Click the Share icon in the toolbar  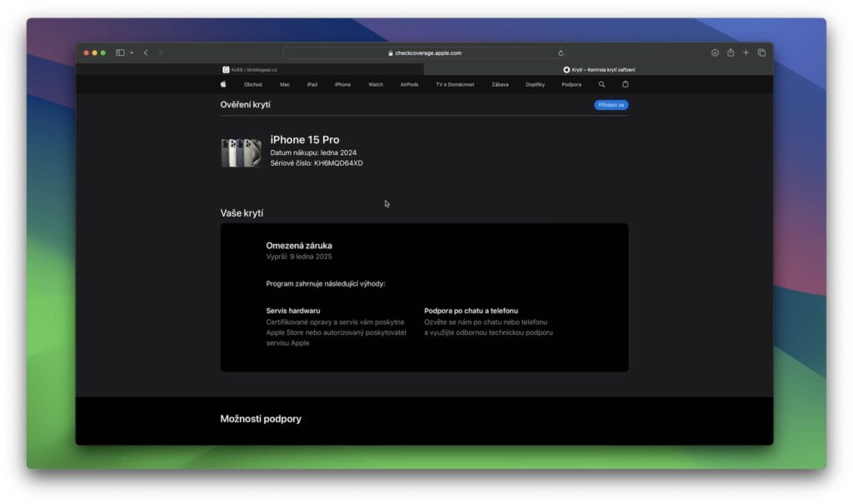731,52
